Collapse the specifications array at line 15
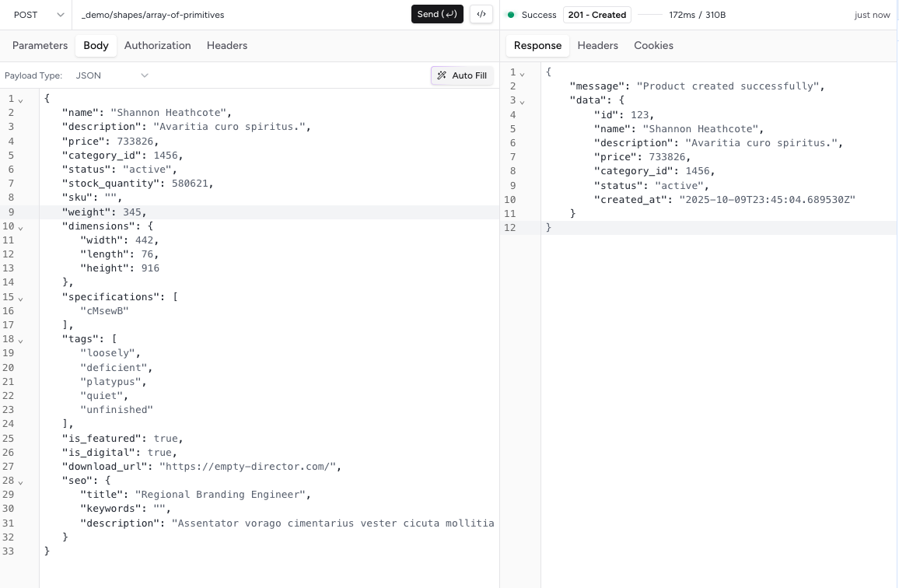899x588 pixels. pos(21,298)
